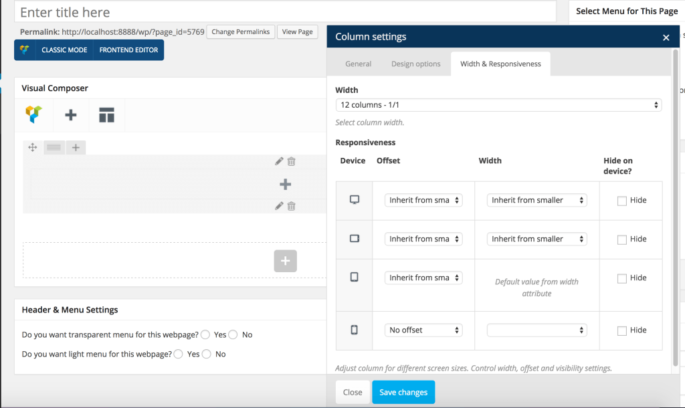
Task: Click the Add Element plus icon
Action: [70, 115]
